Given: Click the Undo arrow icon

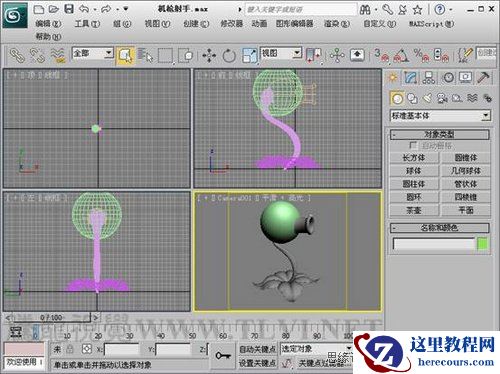Looking at the screenshot, I should 84,9.
